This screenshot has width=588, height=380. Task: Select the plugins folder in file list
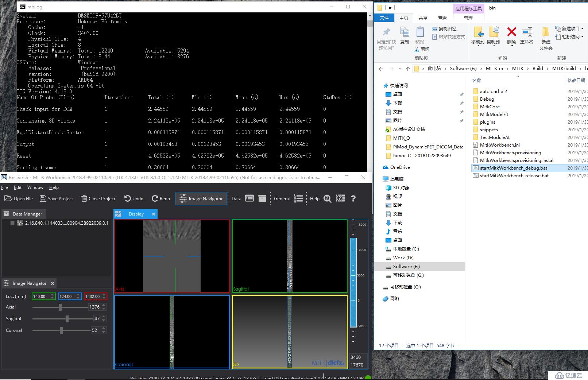click(488, 122)
